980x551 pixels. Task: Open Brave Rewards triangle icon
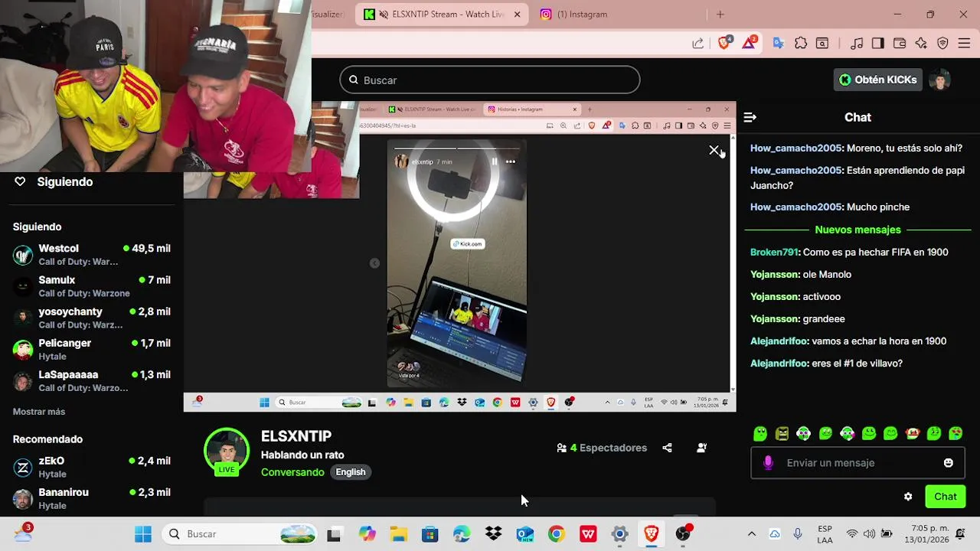[x=749, y=43]
